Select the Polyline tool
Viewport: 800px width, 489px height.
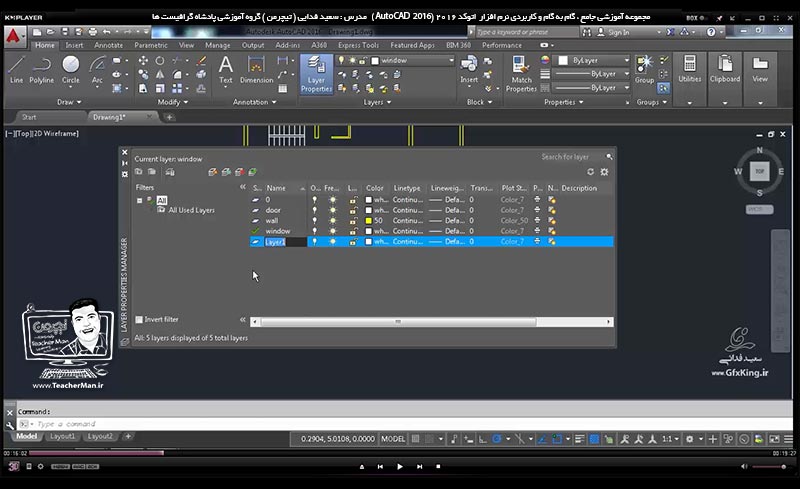point(41,69)
